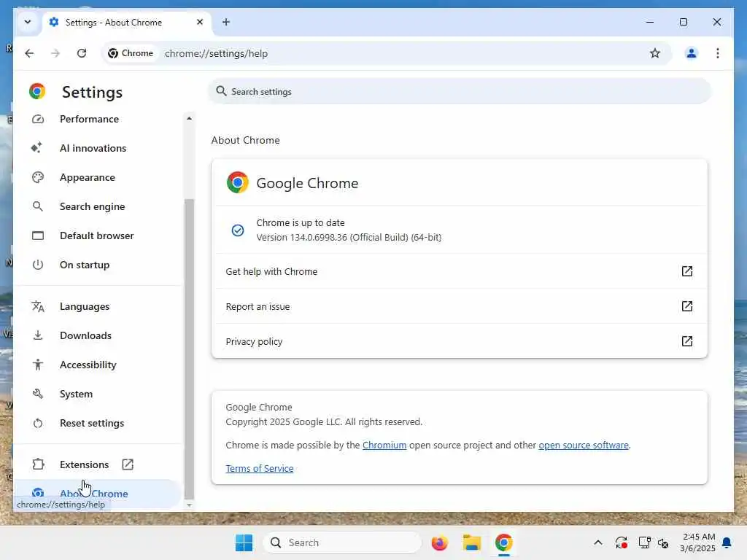Select Default browser in sidebar
The height and width of the screenshot is (560, 747).
pos(97,236)
